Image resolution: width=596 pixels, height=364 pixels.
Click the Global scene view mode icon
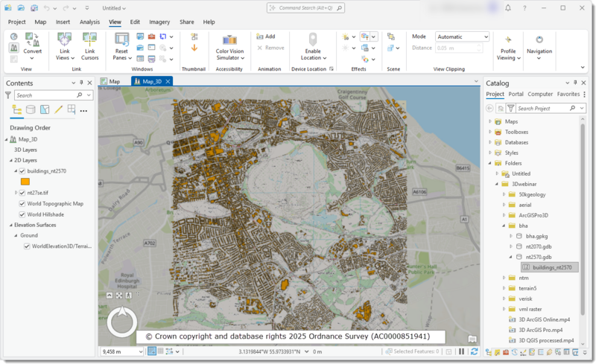[13, 36]
